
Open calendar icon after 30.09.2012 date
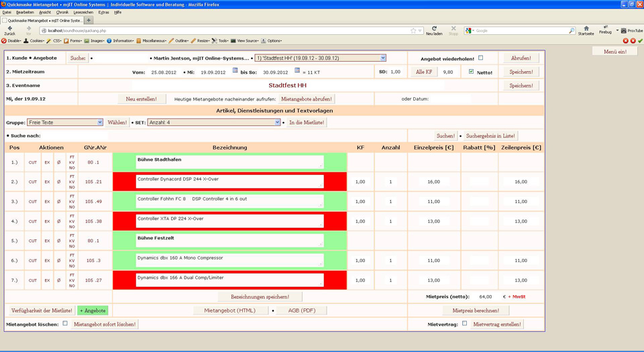click(x=297, y=70)
